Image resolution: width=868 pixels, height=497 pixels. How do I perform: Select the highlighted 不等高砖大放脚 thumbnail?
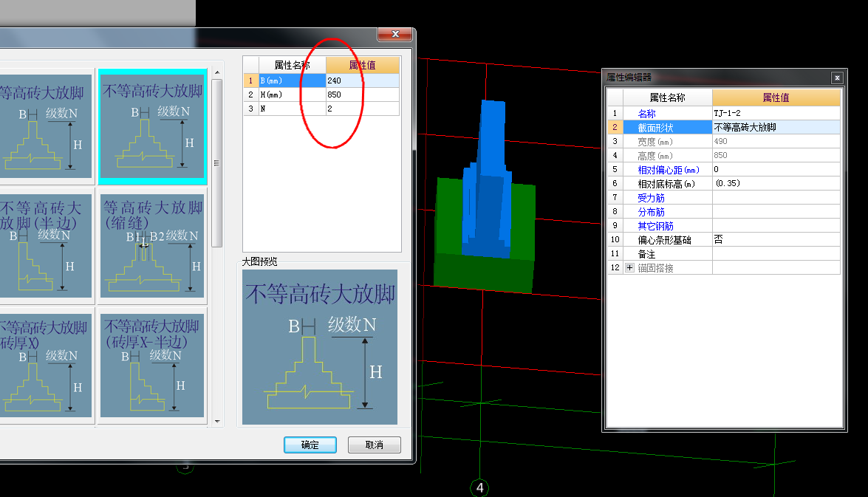click(x=152, y=126)
